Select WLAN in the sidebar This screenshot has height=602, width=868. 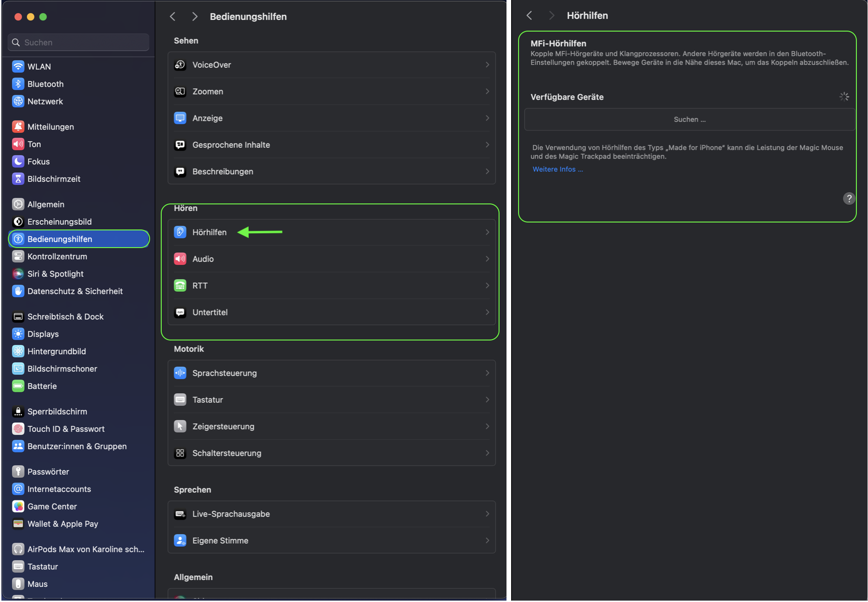[39, 67]
